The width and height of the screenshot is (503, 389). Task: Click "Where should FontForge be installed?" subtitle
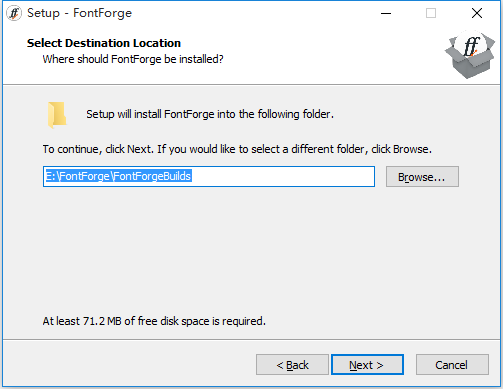pos(133,59)
